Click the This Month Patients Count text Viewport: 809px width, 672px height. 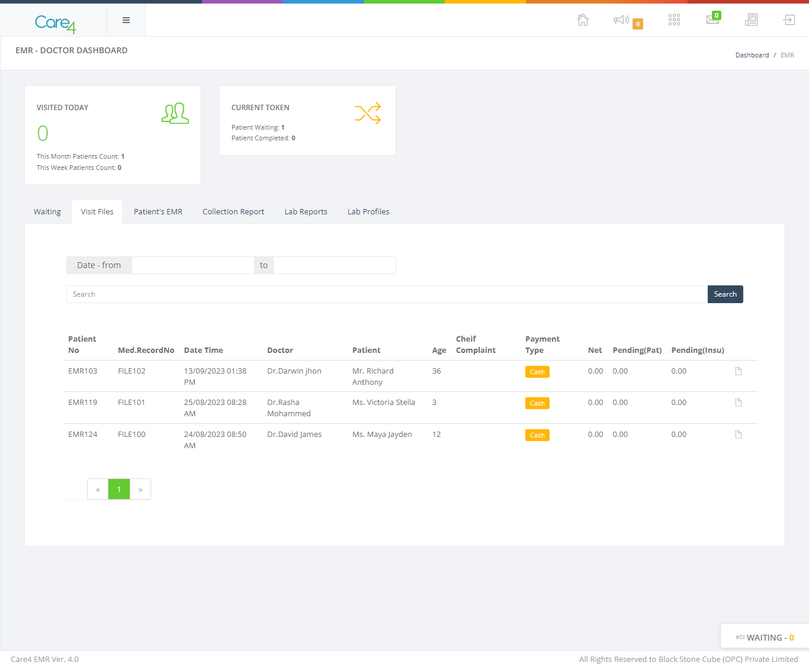tap(81, 156)
